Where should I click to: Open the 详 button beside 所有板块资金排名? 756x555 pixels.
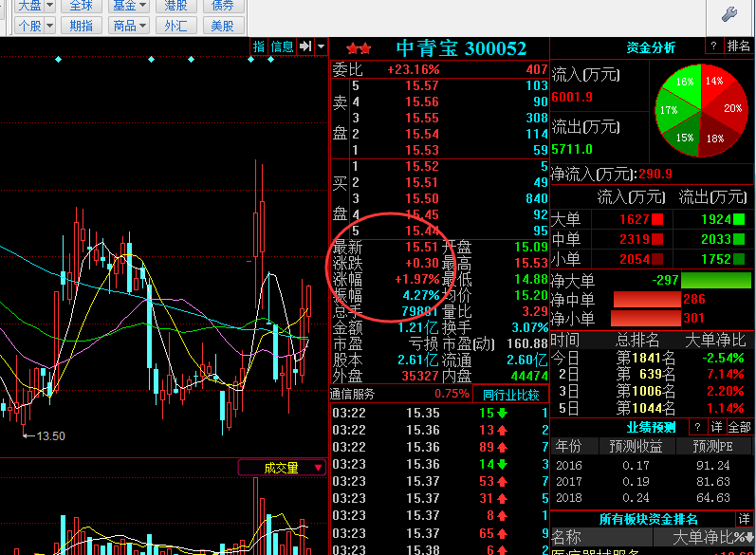[x=744, y=519]
